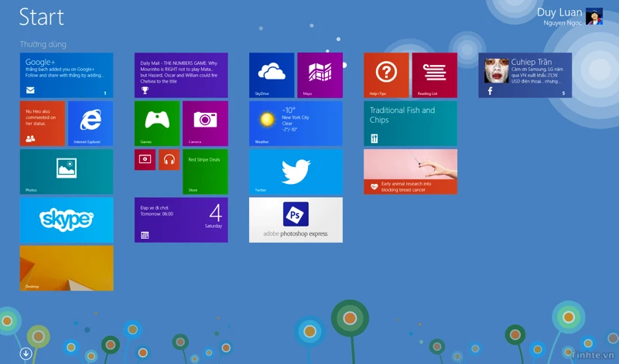Open Health tile about breast cancer research
Screen dimensions: 619x364
coord(411,172)
